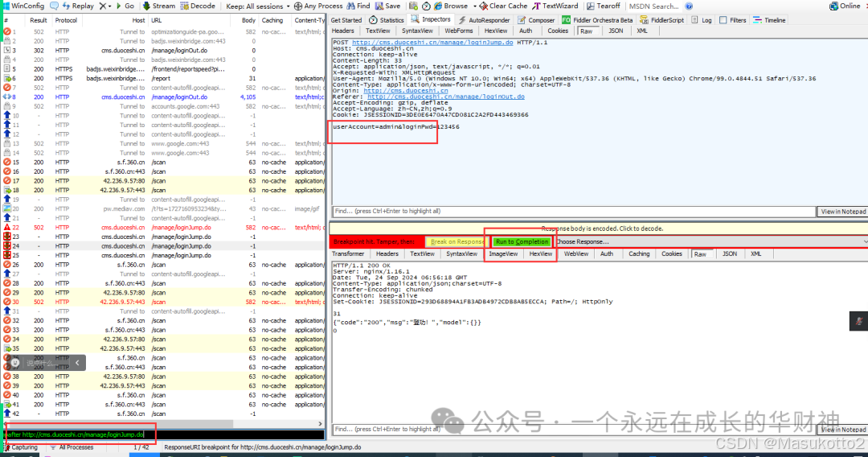Open the Fiddler Orchestra Beta tab
Viewport: 868px width, 457px height.
pos(597,20)
